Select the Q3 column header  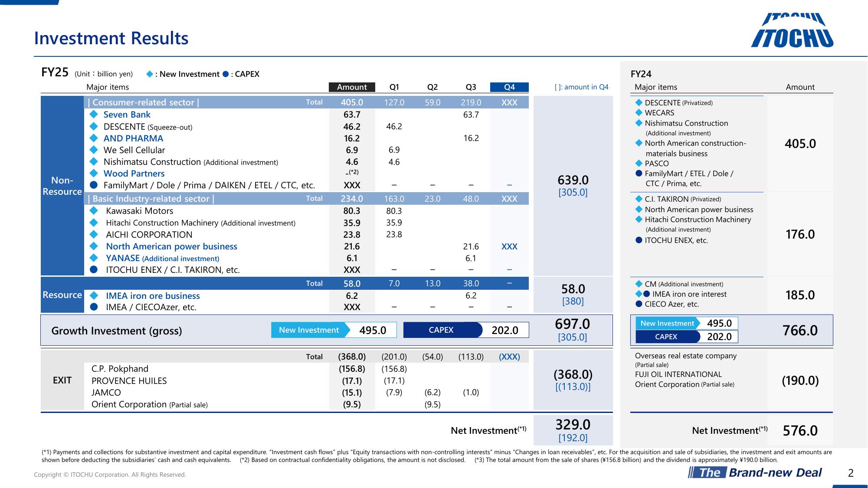(471, 87)
